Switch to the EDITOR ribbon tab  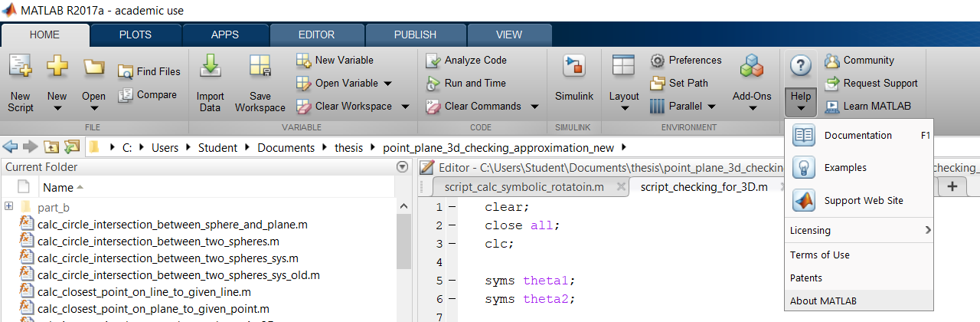(316, 34)
